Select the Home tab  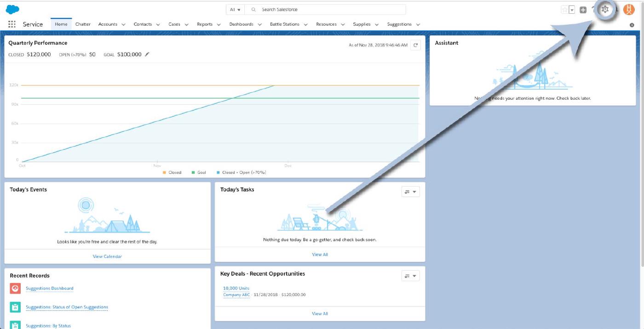pos(61,24)
